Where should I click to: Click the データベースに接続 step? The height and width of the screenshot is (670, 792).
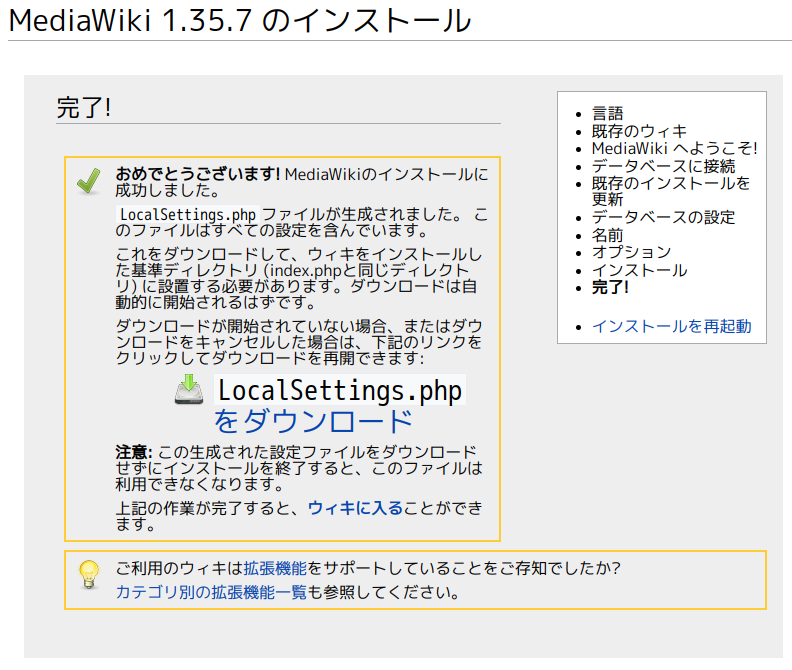coord(663,166)
